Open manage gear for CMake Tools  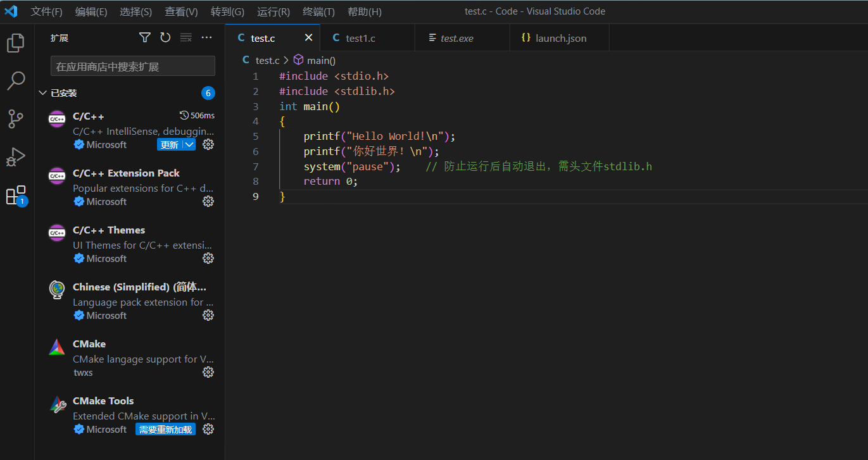click(208, 429)
